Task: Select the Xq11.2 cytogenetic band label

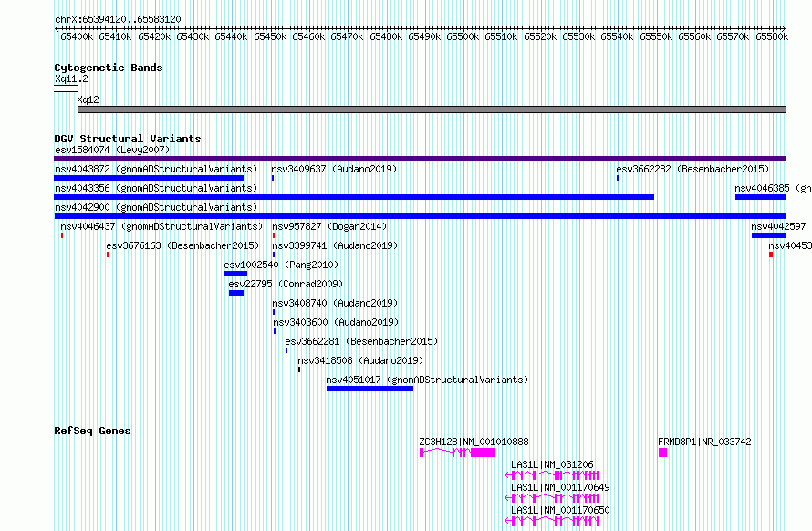Action: (71, 79)
